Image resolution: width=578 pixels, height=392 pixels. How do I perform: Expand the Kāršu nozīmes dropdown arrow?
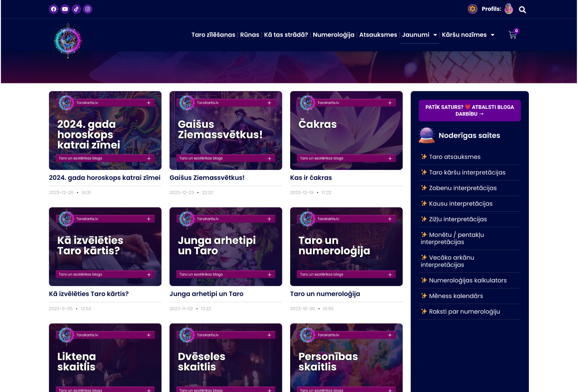click(492, 35)
